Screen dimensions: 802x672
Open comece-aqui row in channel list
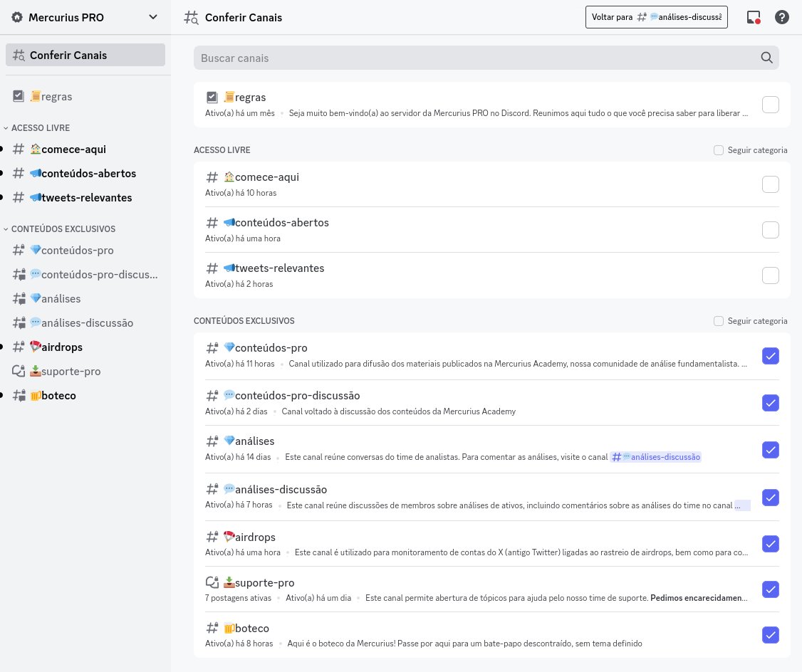491,184
